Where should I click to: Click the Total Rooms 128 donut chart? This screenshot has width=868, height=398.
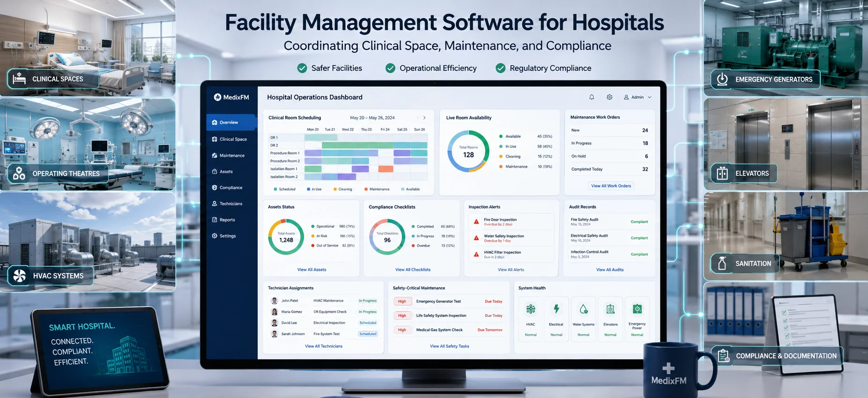468,151
